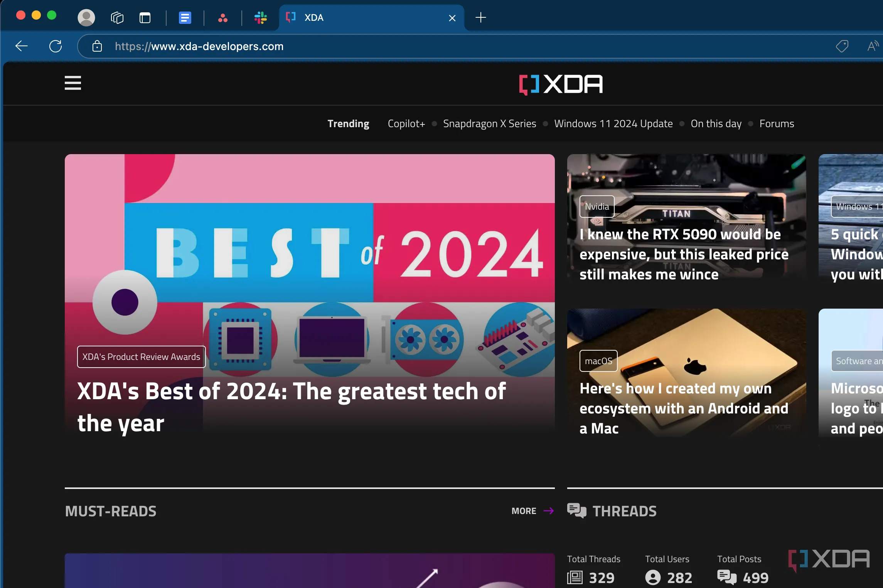Open the 5 quick Windows article headline
This screenshot has height=588, width=883.
[x=857, y=254]
